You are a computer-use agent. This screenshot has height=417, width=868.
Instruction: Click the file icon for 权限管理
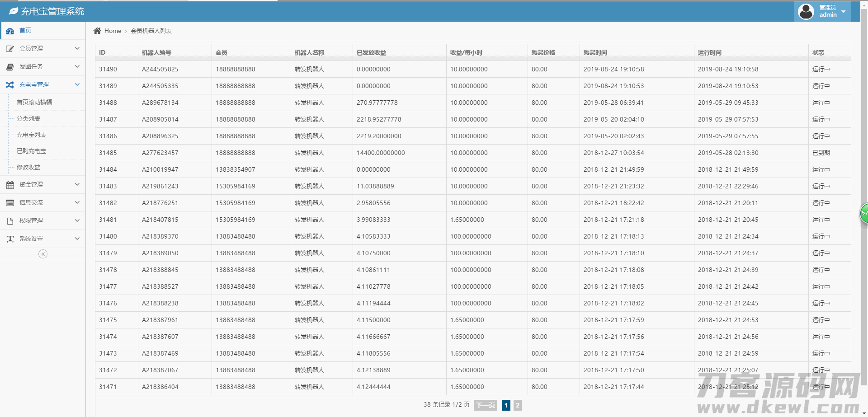coord(10,221)
